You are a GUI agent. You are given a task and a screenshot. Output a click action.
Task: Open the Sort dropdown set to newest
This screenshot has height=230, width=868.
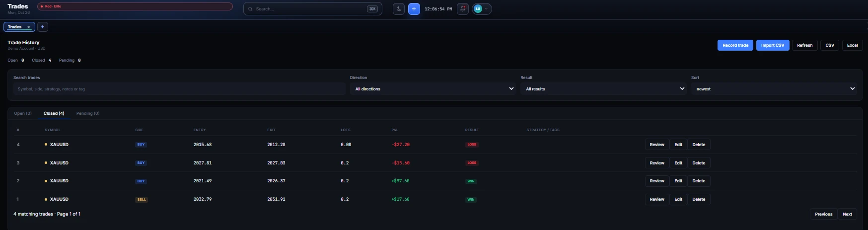(x=774, y=89)
